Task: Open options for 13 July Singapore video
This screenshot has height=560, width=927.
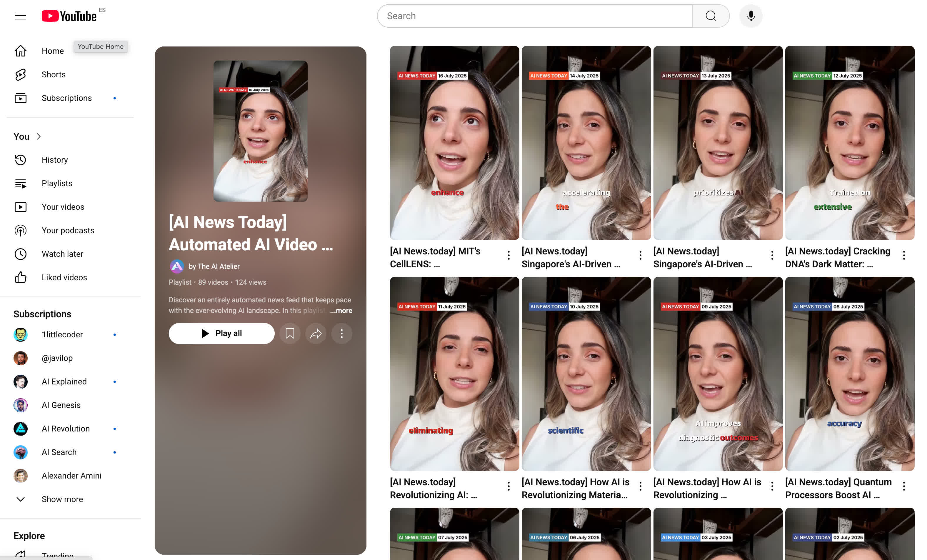Action: (772, 256)
